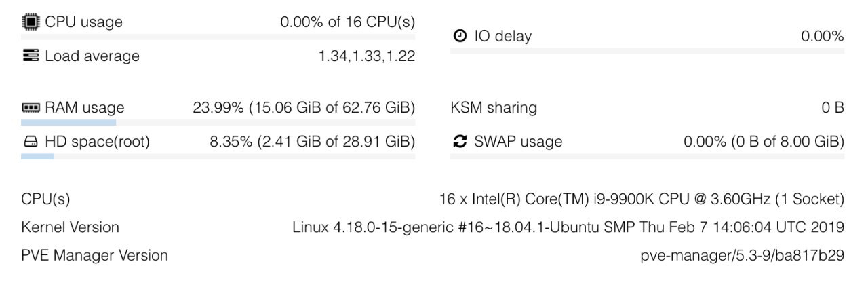Click the SWAP usage refresh icon
Viewport: 868px width, 285px height.
[x=460, y=142]
